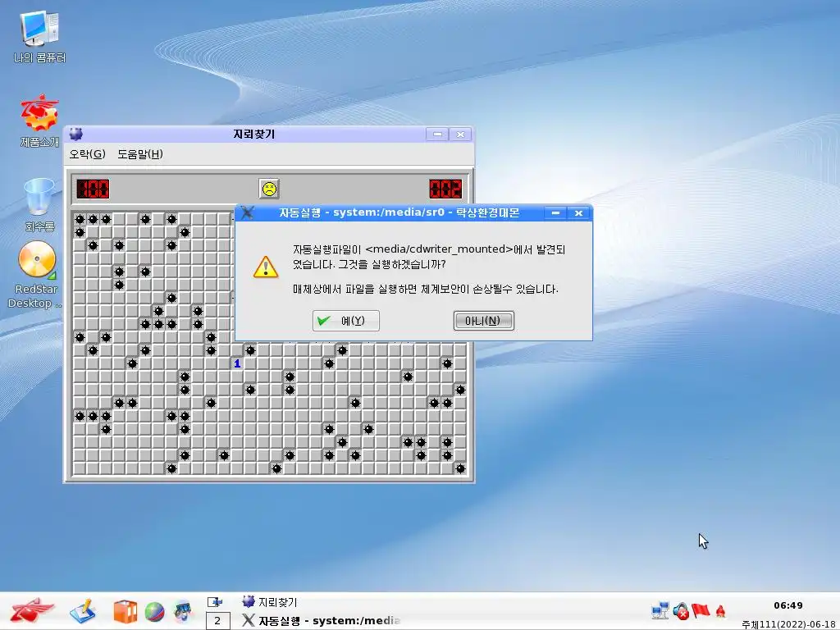Open the 오락(G) menu
The width and height of the screenshot is (840, 630).
coord(87,154)
